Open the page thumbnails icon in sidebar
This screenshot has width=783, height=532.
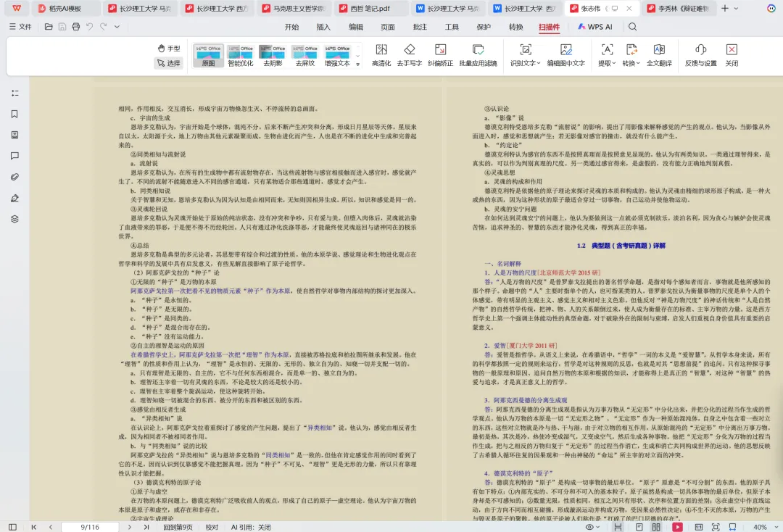pyautogui.click(x=15, y=136)
